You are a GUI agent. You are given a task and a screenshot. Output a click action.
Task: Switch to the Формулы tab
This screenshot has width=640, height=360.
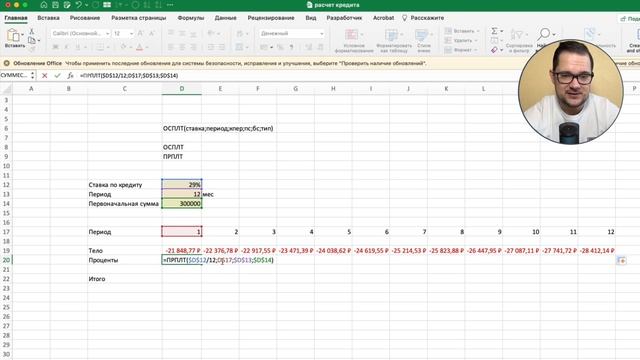pos(191,18)
